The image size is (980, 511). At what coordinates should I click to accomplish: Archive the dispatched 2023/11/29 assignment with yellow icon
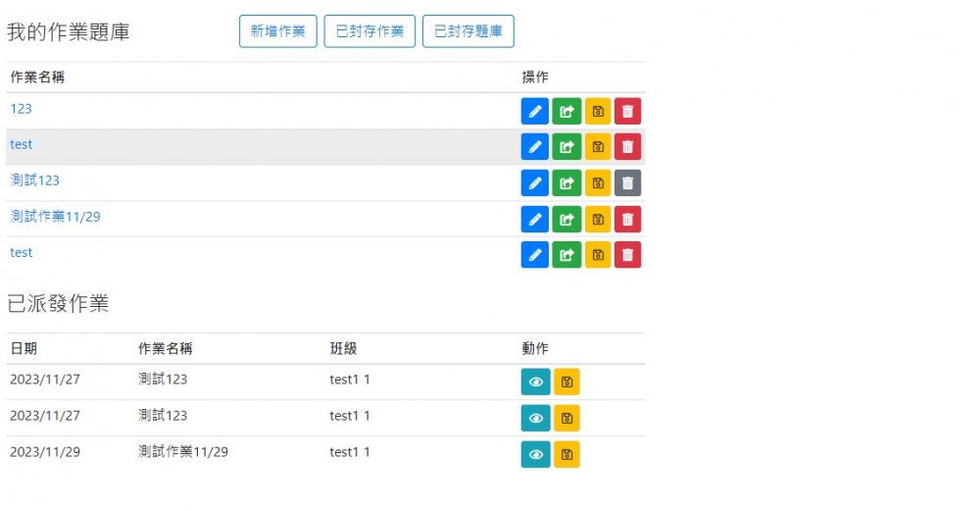(x=566, y=454)
